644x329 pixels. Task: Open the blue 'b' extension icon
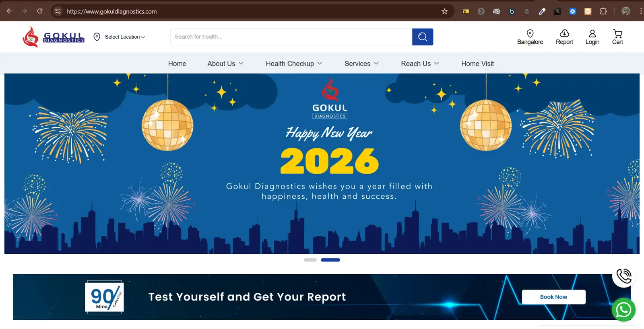[512, 11]
